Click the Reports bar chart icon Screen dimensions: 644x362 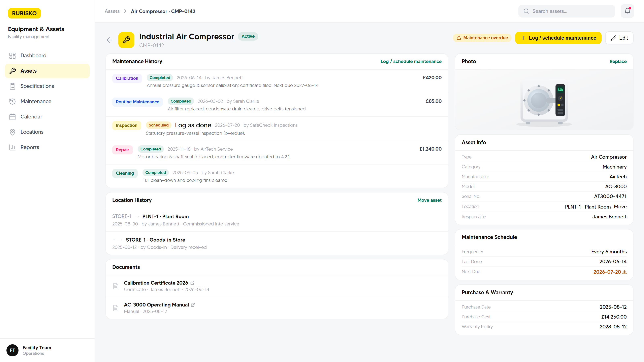point(12,147)
